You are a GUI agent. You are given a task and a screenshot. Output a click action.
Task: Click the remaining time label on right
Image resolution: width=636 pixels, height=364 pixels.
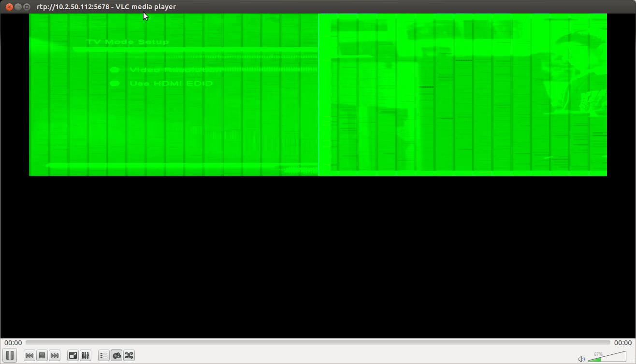coord(623,343)
